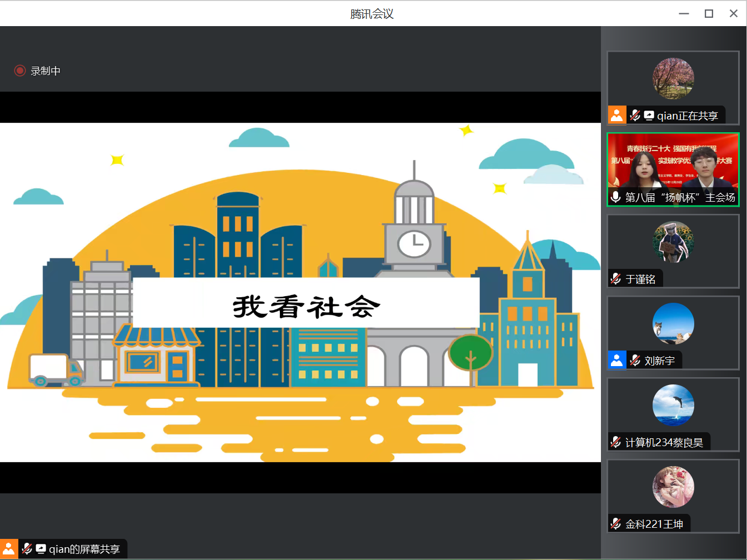
Task: Click the screen-share icon beside "qian正在共享"
Action: click(x=650, y=115)
